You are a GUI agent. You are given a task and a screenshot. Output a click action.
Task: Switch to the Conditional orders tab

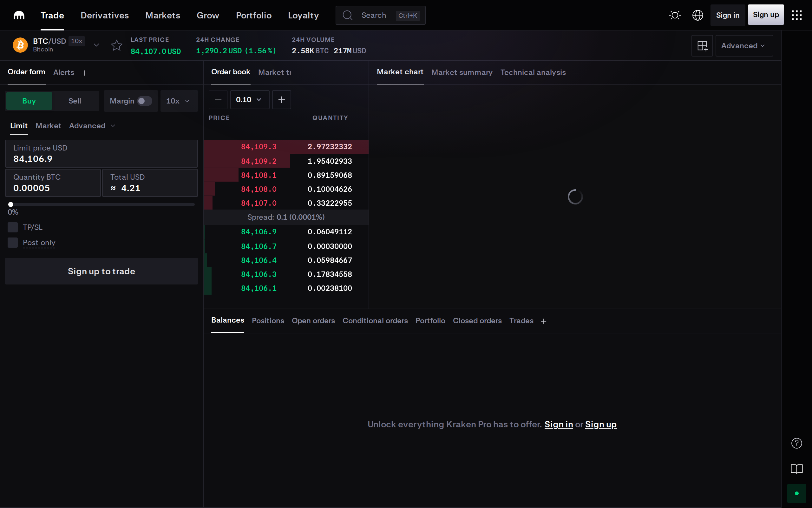(x=375, y=321)
